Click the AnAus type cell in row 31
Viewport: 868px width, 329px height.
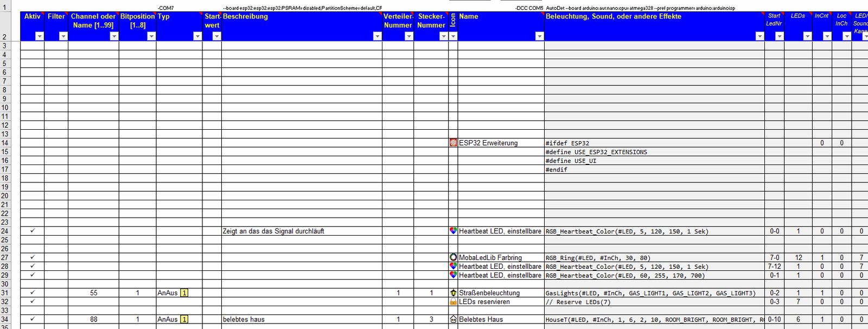coord(168,293)
